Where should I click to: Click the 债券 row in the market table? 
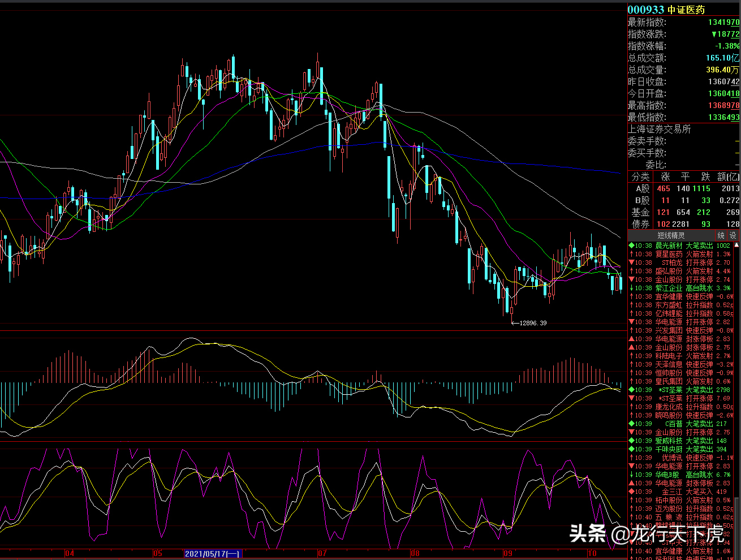(684, 224)
